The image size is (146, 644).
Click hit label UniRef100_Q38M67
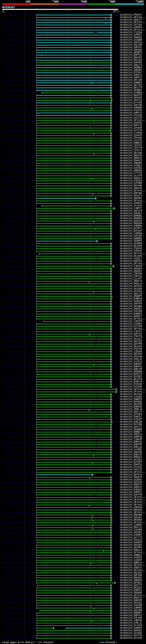(x=131, y=628)
